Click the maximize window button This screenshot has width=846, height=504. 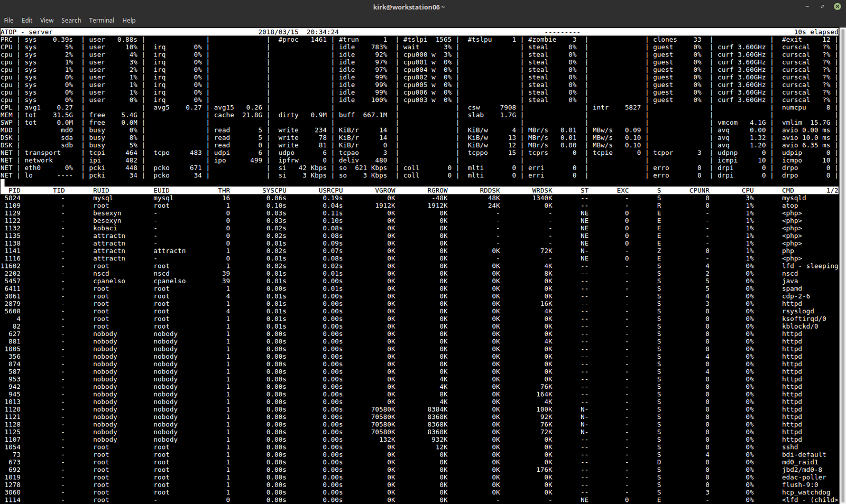pyautogui.click(x=822, y=6)
